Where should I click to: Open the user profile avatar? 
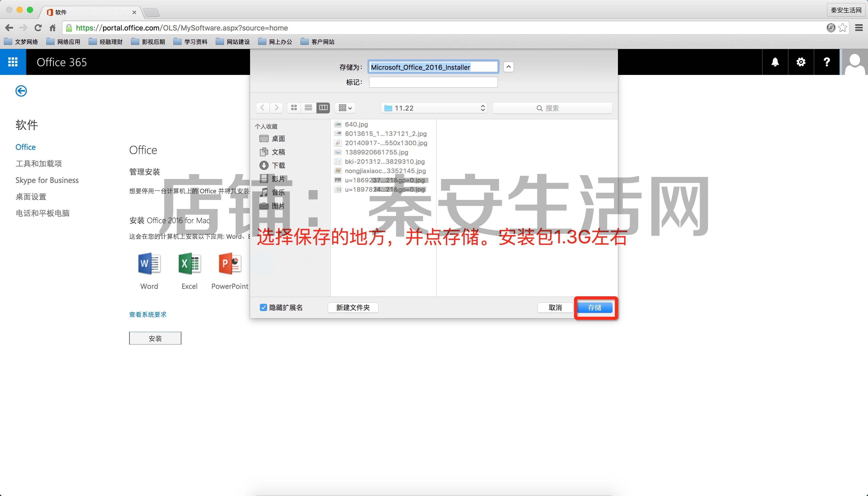click(854, 62)
